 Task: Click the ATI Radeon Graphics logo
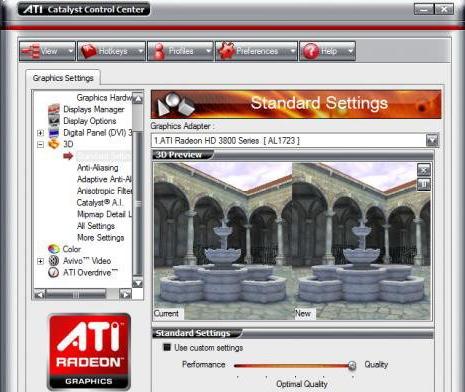click(x=89, y=352)
